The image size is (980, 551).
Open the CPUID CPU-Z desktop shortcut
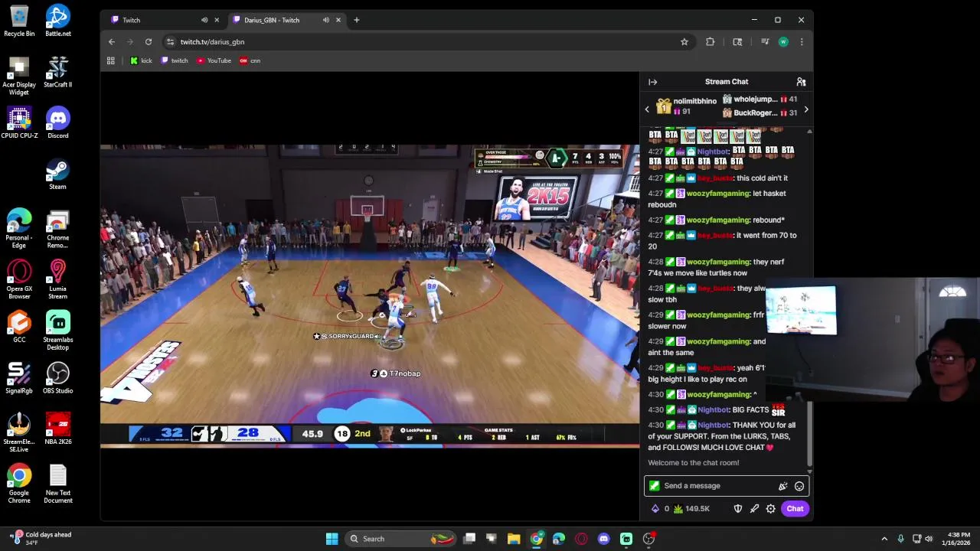point(19,122)
